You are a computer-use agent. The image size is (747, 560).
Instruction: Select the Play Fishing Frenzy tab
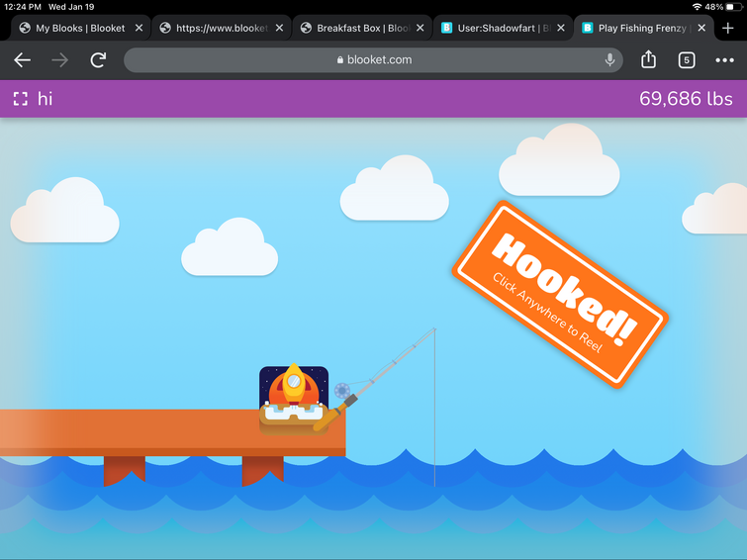[x=644, y=28]
